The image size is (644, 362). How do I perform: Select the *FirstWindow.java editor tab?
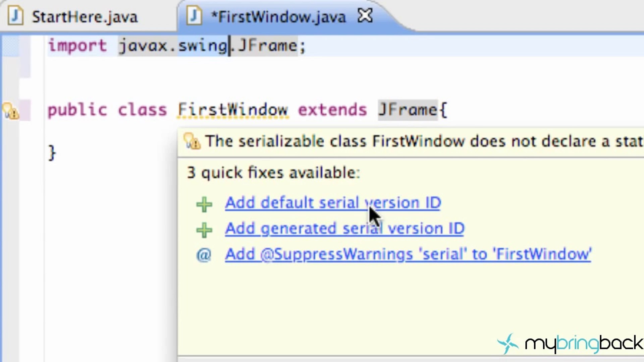(278, 17)
